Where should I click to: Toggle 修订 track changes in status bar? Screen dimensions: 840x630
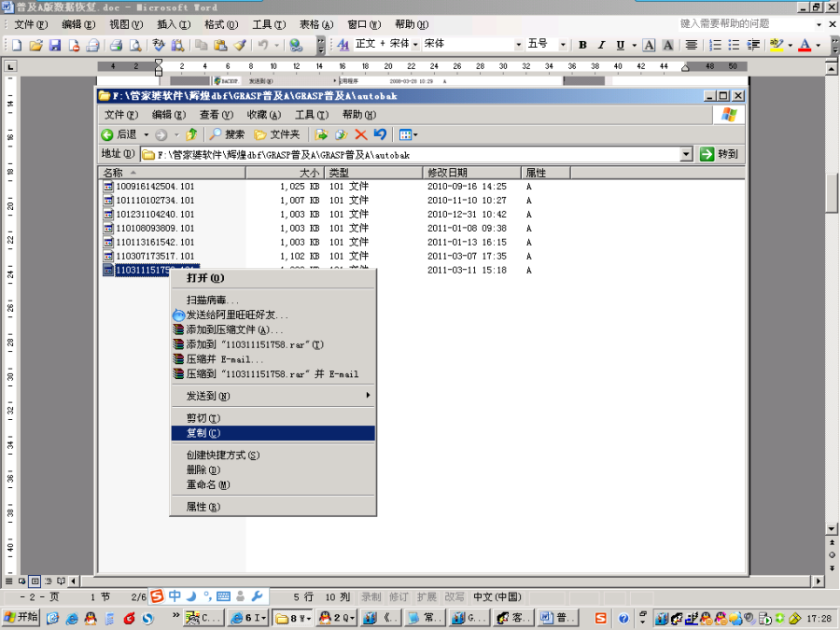pos(399,596)
